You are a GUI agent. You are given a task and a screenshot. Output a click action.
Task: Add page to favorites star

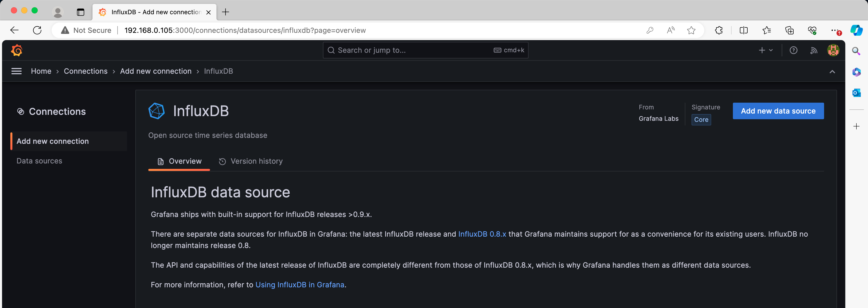point(691,30)
